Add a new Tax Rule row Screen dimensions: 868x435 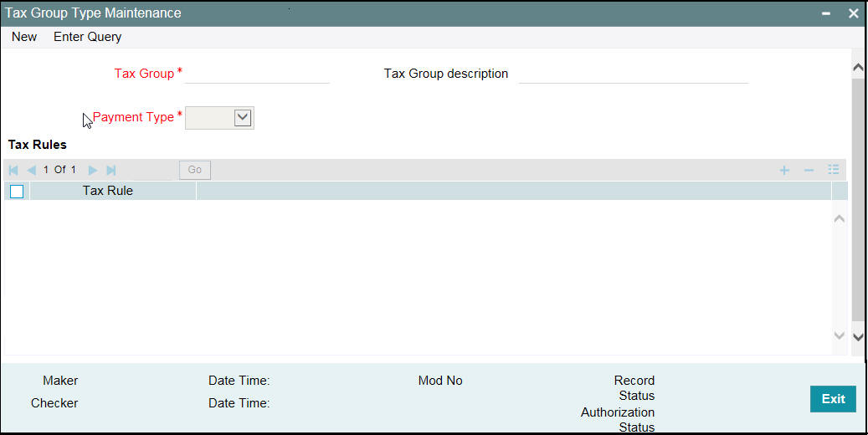pos(784,170)
